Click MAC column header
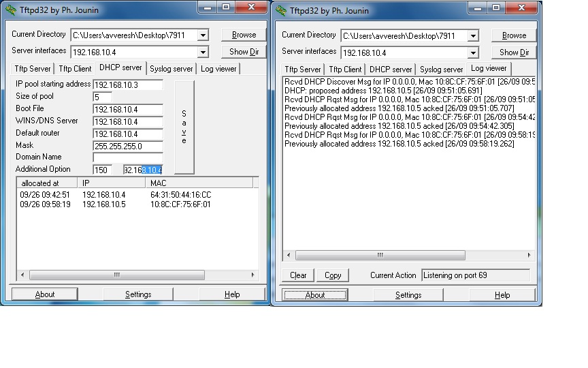The width and height of the screenshot is (588, 368). pyautogui.click(x=199, y=183)
